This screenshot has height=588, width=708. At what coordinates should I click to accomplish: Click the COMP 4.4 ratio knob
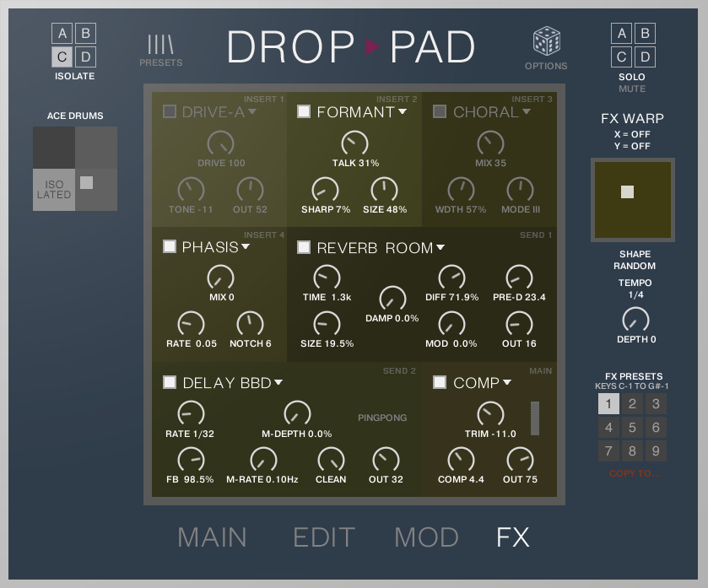[x=461, y=461]
